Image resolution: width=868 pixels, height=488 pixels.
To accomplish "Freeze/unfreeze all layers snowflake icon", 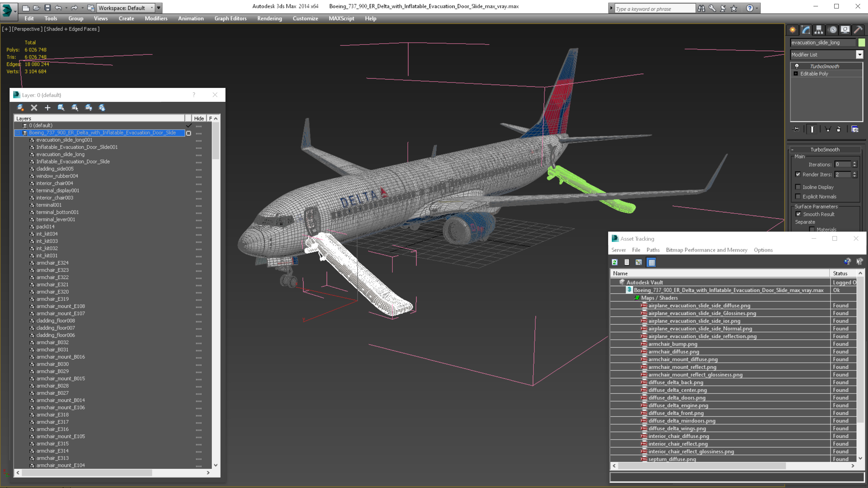I will (102, 108).
